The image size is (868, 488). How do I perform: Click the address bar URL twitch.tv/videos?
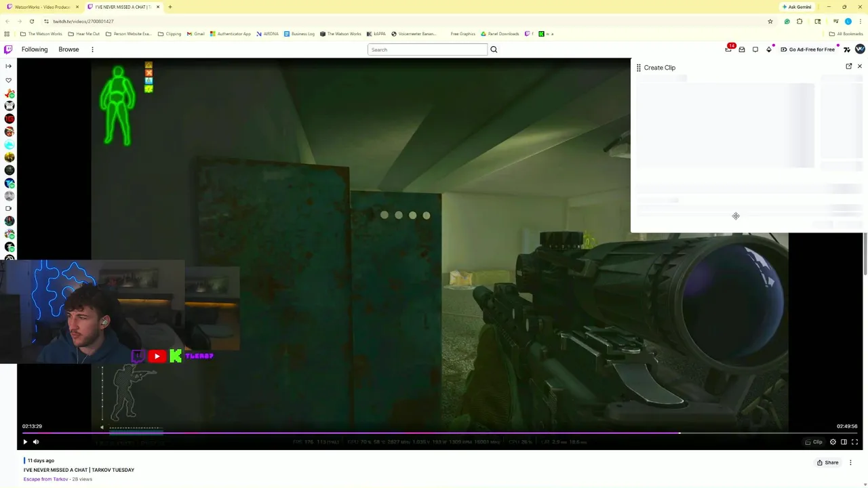tap(83, 22)
